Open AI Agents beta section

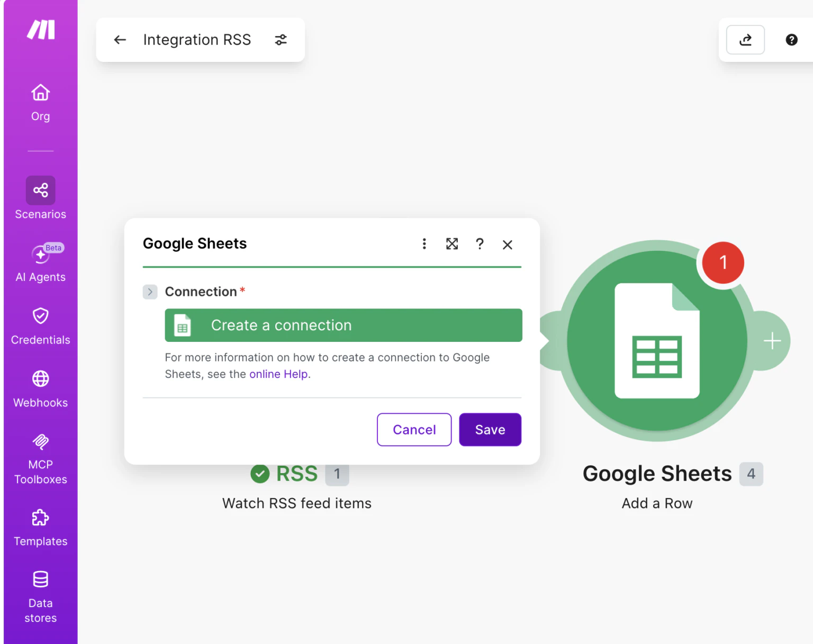point(40,264)
